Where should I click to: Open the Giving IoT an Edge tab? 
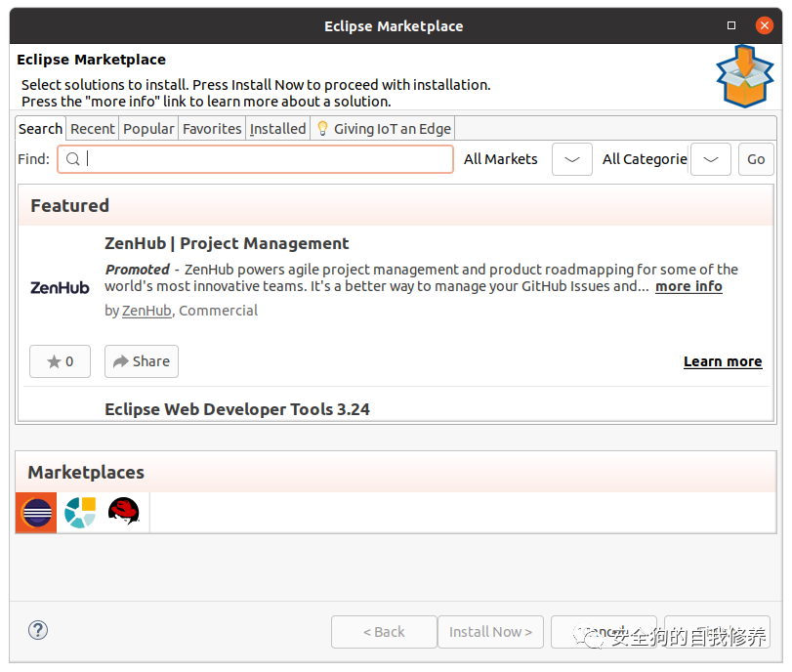click(x=383, y=129)
